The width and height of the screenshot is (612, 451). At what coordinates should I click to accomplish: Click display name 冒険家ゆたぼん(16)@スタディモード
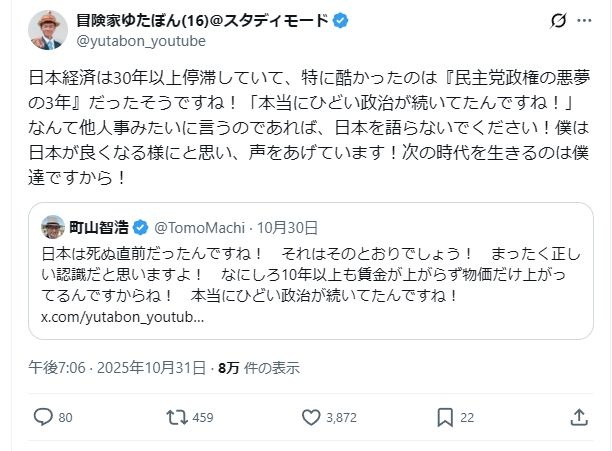click(x=202, y=20)
